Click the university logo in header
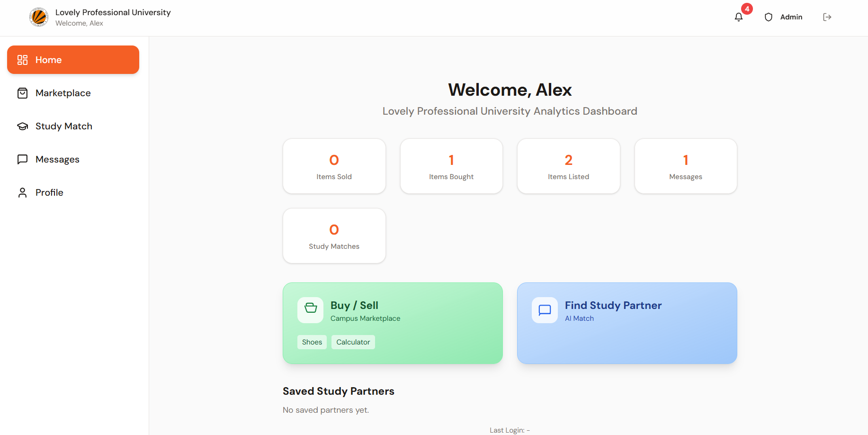Screen dimensions: 868x435 pyautogui.click(x=39, y=17)
